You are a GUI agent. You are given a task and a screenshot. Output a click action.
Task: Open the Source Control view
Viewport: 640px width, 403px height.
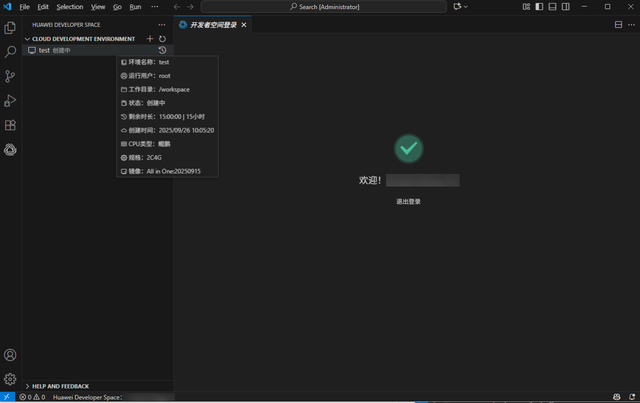[x=10, y=76]
